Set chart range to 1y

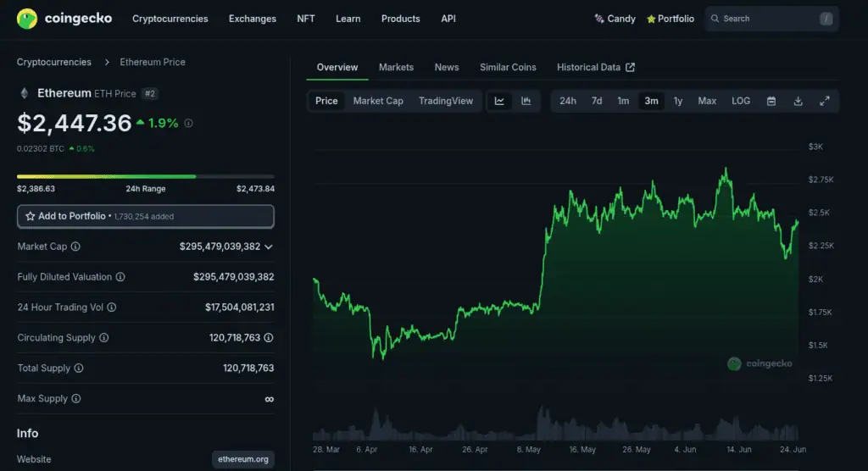(677, 101)
